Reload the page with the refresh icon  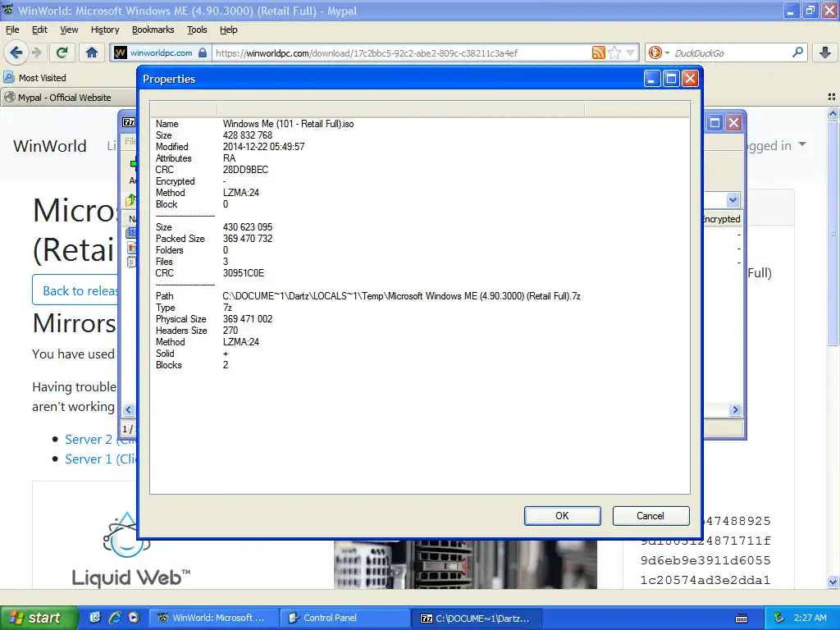pos(62,52)
